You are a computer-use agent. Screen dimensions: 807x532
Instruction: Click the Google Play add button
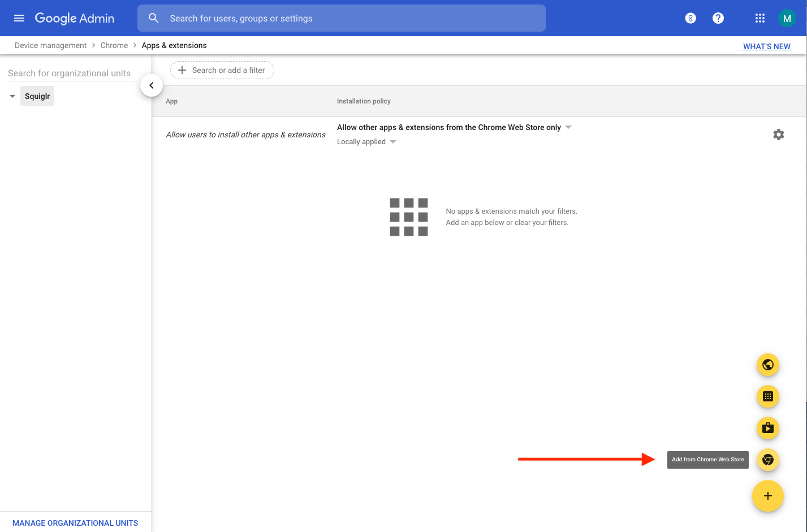click(768, 428)
